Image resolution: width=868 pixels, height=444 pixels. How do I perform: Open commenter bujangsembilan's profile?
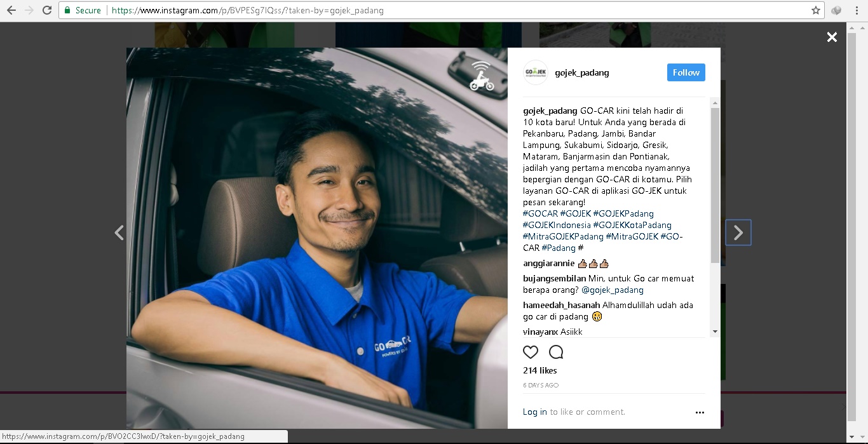point(555,278)
